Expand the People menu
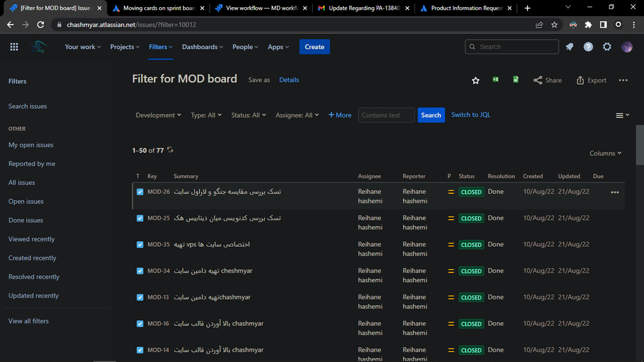Screen dimensions: 644x362 tap(245, 47)
